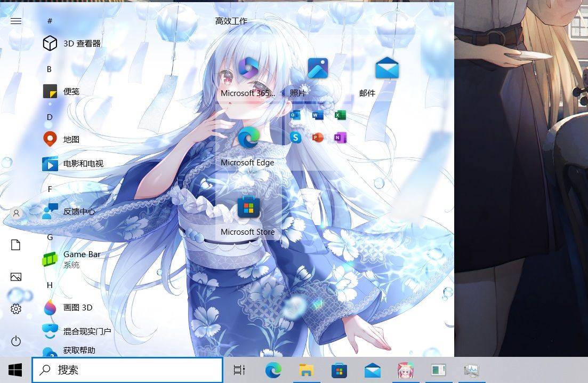This screenshot has width=588, height=383.
Task: Open 3D 查看器 from the app list
Action: click(x=71, y=44)
